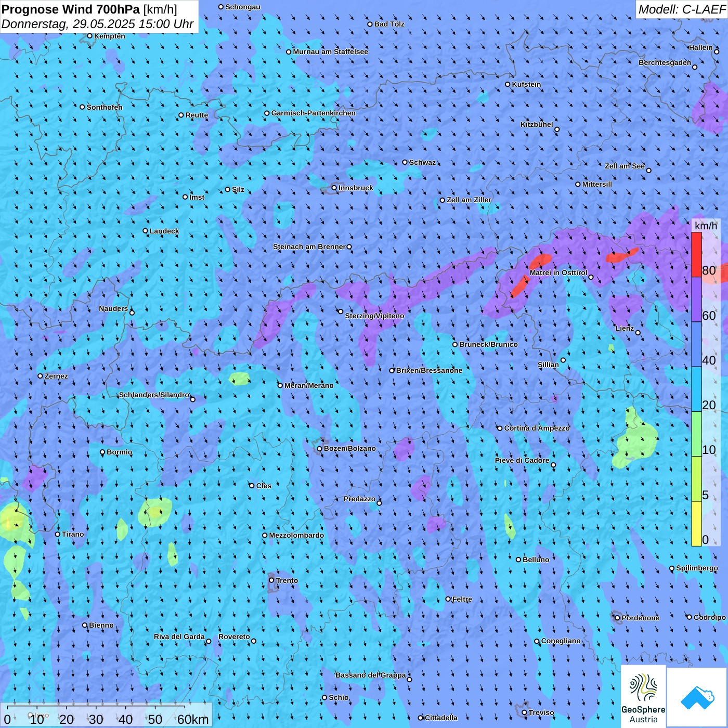Click the Murnau am Staffelsee label
The image size is (728, 728).
pyautogui.click(x=331, y=51)
